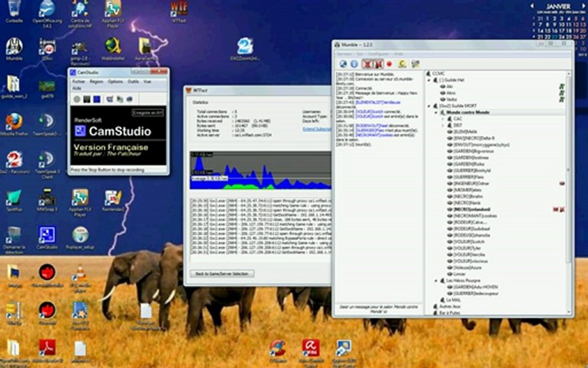Open Mumble settings icon at toolbar end

(x=415, y=64)
